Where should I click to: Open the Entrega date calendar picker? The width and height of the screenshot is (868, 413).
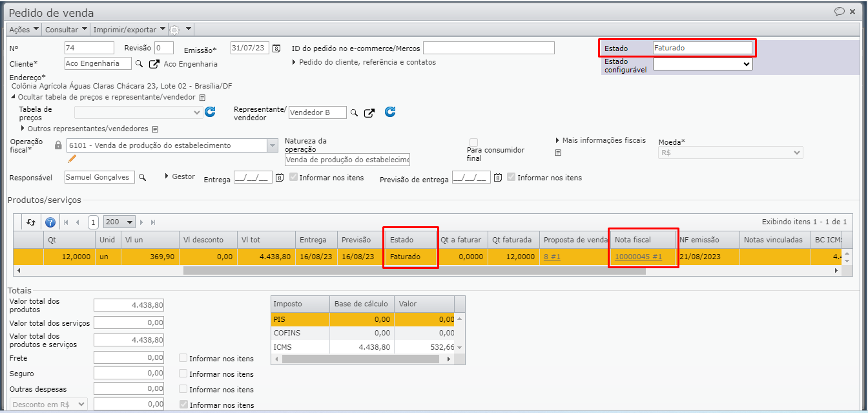[280, 178]
